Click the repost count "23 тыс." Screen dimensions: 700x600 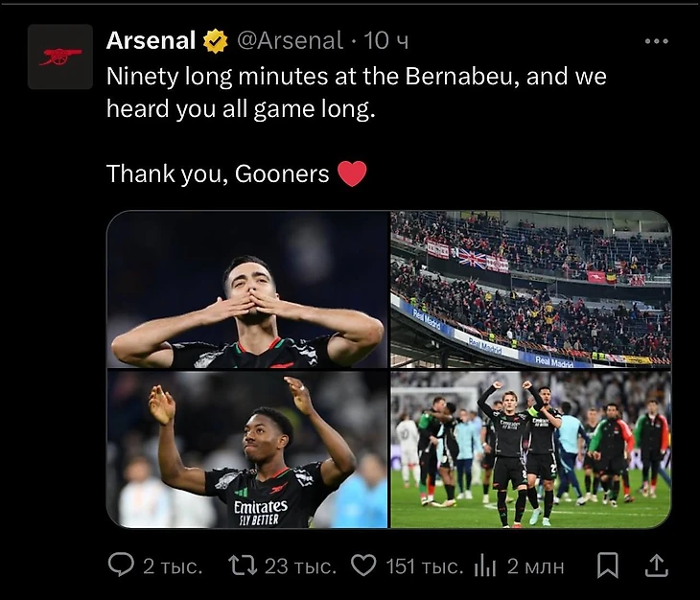tap(300, 566)
